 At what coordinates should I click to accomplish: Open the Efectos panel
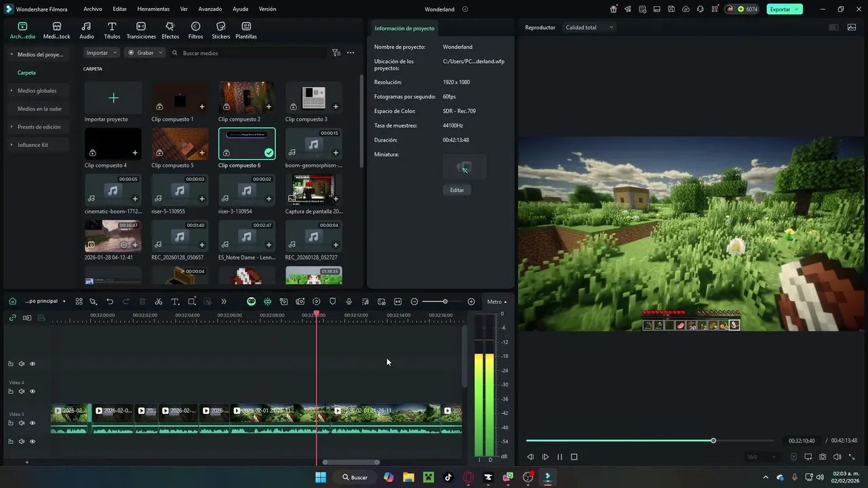170,30
